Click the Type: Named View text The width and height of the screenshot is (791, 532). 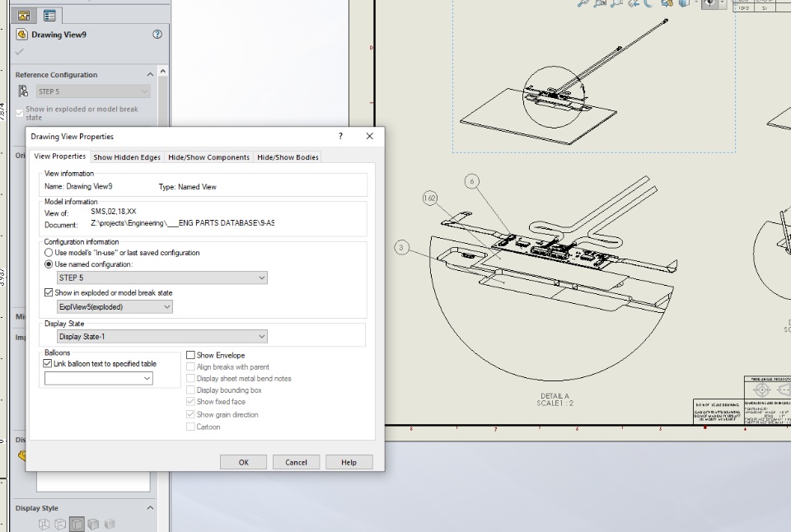(188, 187)
